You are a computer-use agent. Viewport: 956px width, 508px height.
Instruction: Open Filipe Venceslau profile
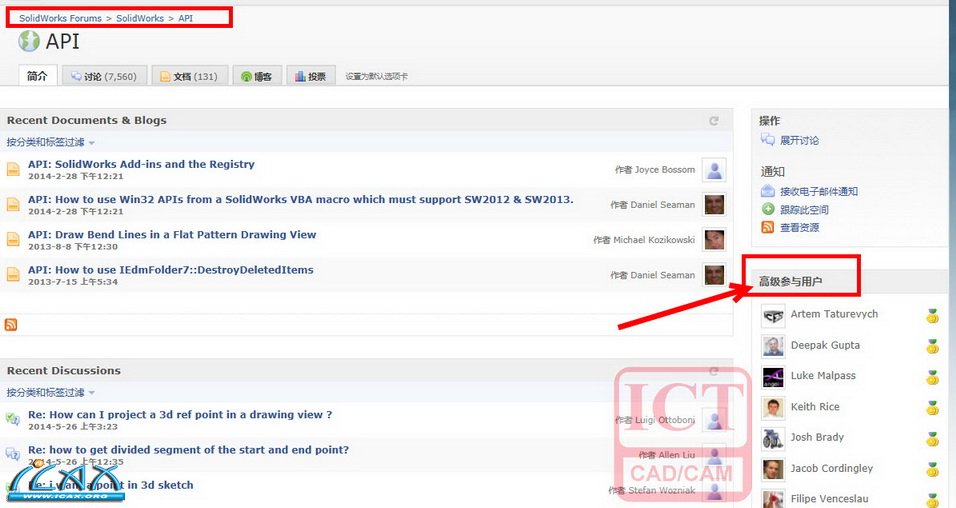pyautogui.click(x=829, y=499)
